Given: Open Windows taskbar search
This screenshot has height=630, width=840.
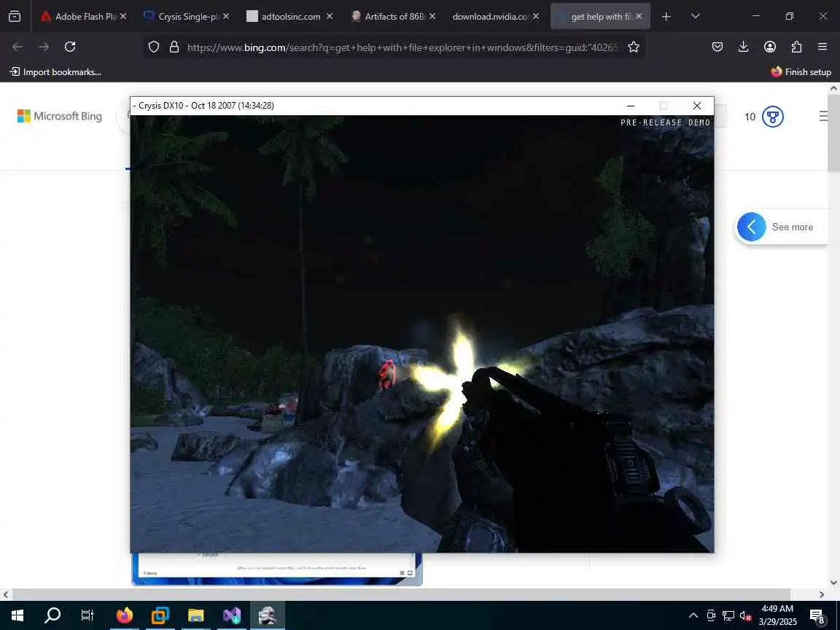Looking at the screenshot, I should click(52, 615).
